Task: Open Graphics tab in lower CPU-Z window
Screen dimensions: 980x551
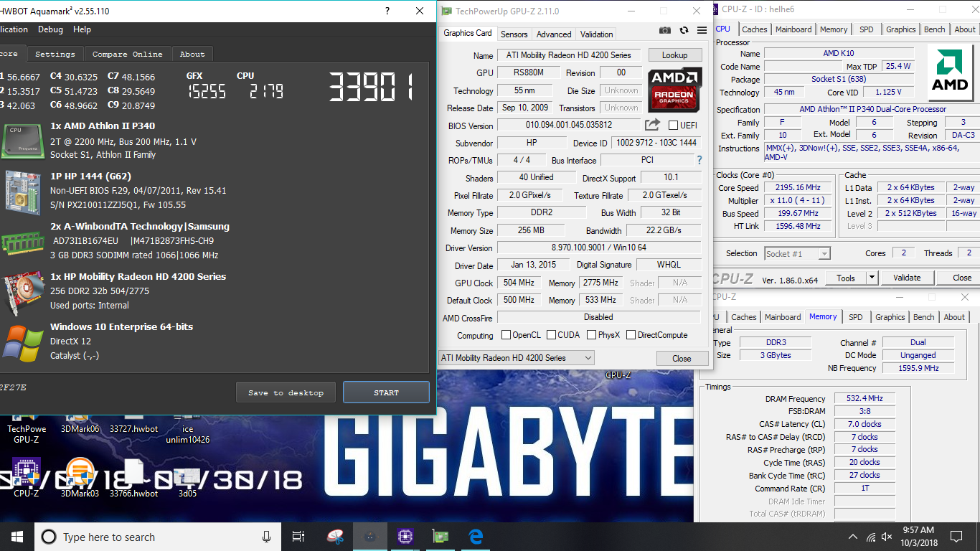Action: point(890,317)
